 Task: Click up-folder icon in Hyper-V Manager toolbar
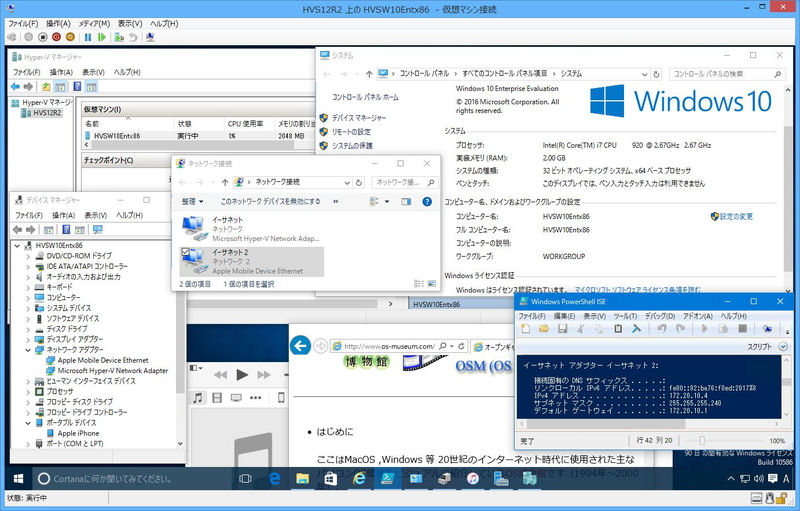[x=46, y=87]
